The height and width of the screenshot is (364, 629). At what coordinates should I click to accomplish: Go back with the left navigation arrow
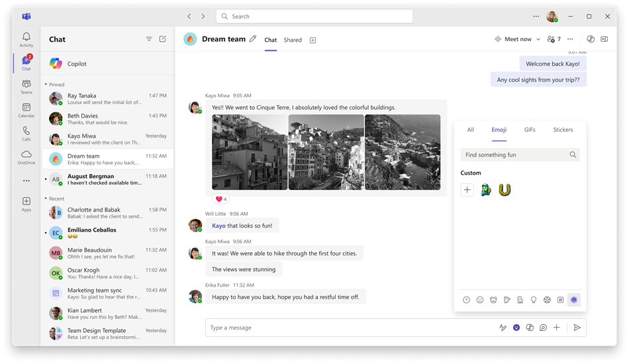click(189, 17)
